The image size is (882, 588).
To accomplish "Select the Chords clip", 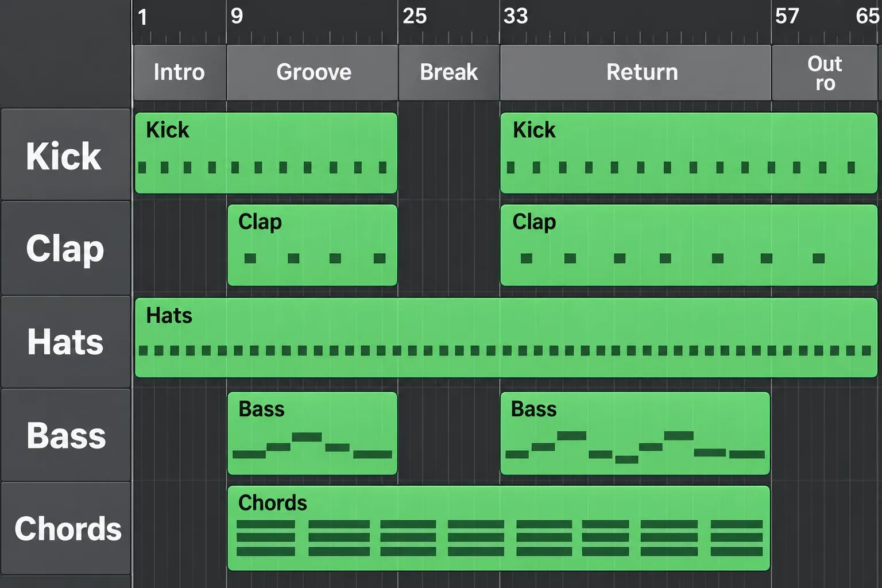I will (x=499, y=528).
